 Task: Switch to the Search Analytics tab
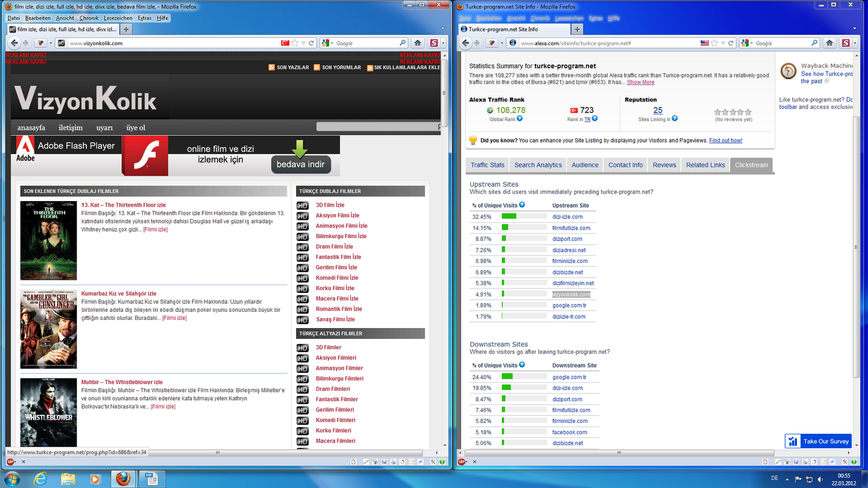pyautogui.click(x=538, y=165)
